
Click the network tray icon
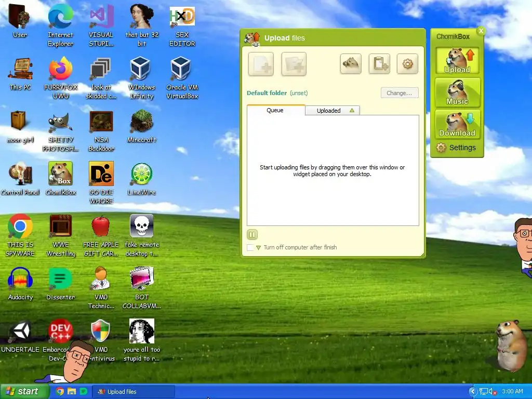tap(484, 392)
